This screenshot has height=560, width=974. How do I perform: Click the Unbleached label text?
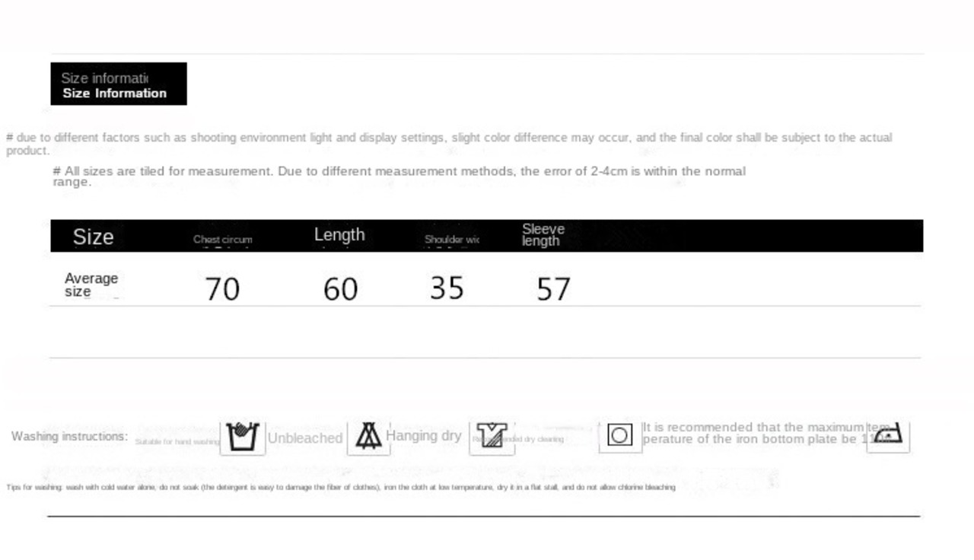(304, 438)
